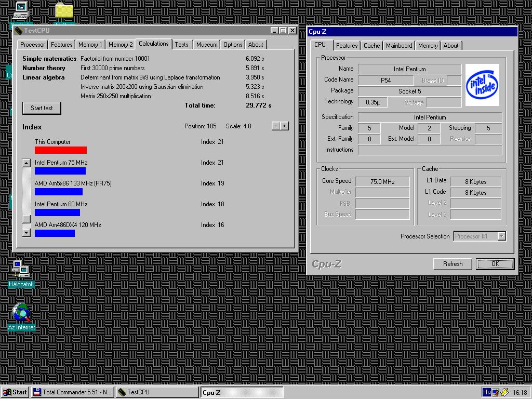This screenshot has width=532, height=399.
Task: Click the Technology field 0.35µ
Action: [x=373, y=102]
